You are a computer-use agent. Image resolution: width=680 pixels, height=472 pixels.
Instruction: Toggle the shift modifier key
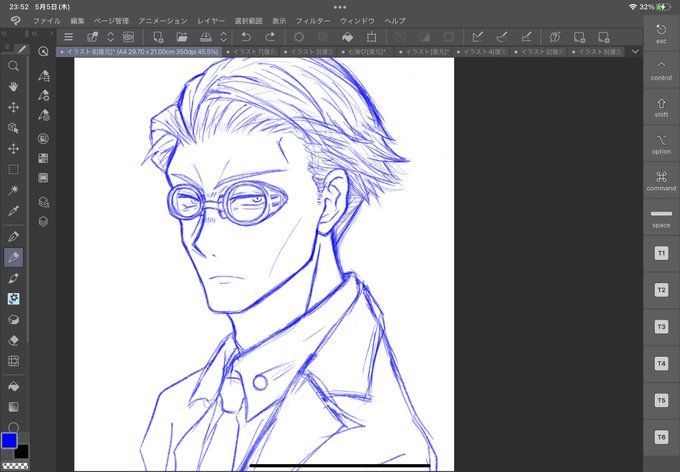661,108
